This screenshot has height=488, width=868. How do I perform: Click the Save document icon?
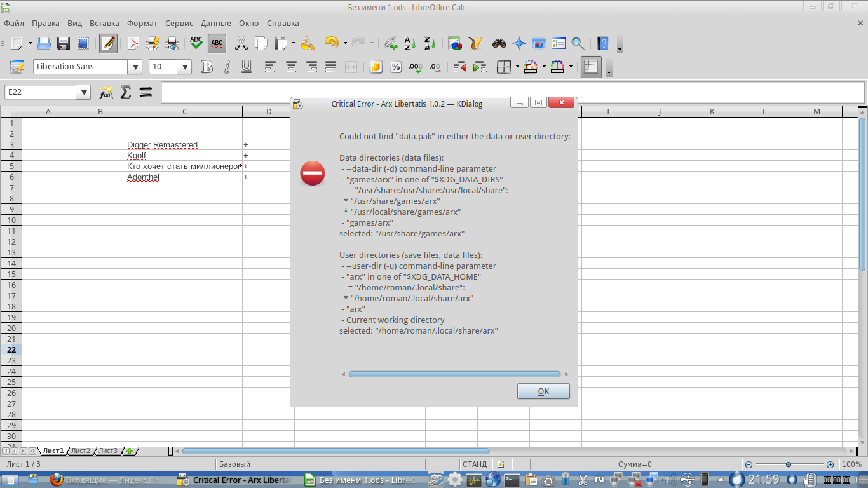64,43
